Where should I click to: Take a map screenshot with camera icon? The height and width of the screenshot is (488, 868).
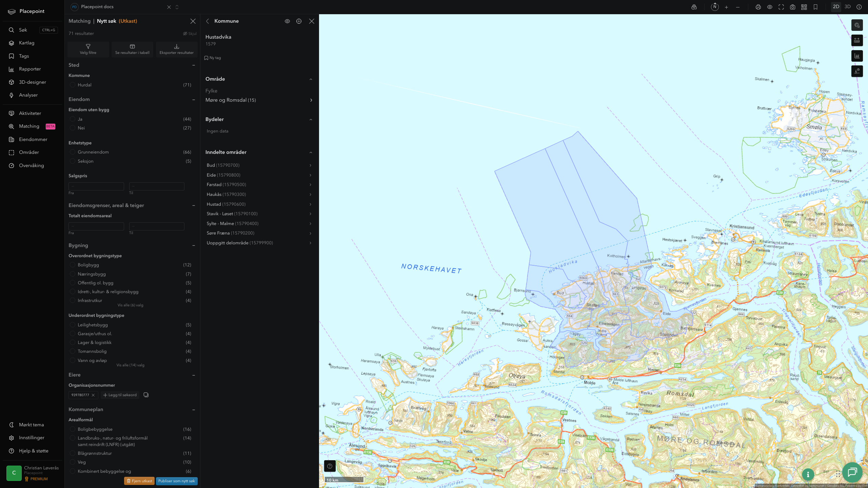[x=792, y=7]
